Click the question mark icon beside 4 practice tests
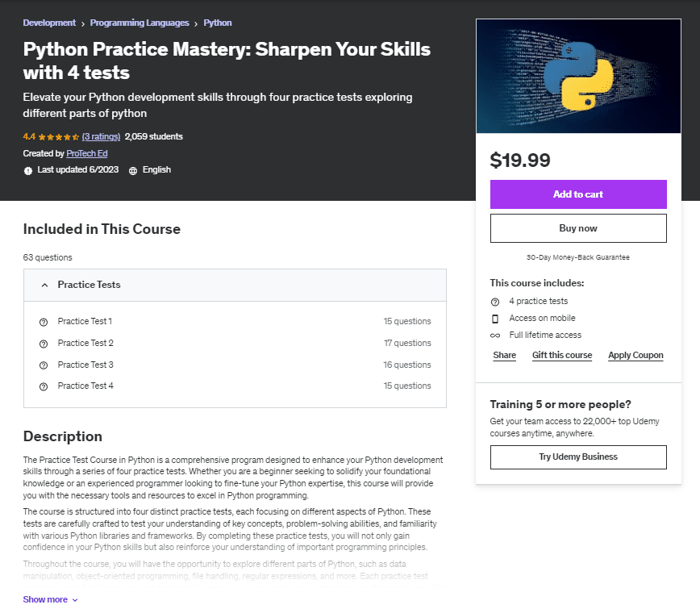700x613 pixels. [x=495, y=301]
